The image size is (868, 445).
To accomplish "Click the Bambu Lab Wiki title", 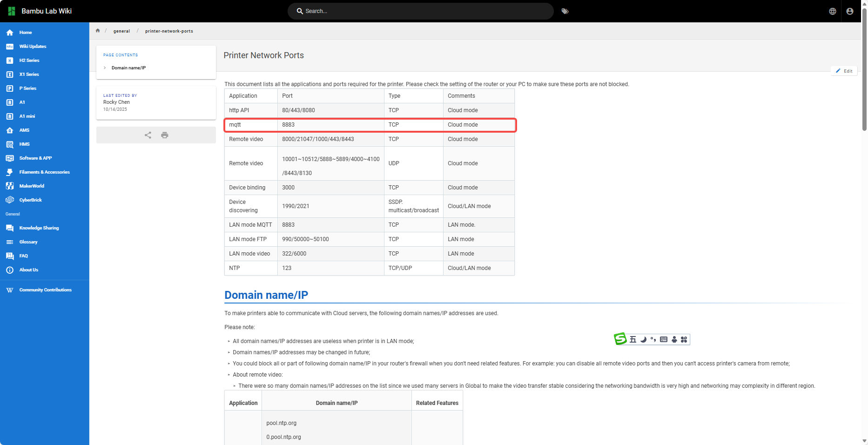I will pos(47,11).
